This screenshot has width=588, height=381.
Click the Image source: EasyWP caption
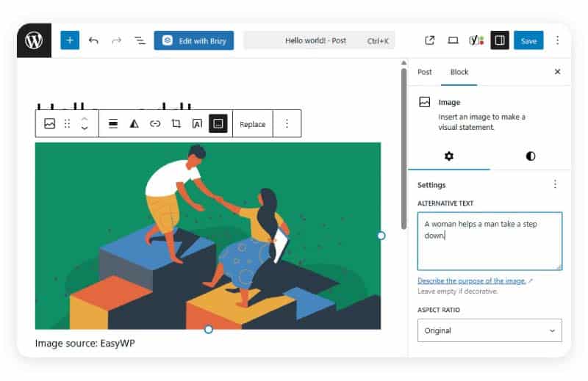85,343
